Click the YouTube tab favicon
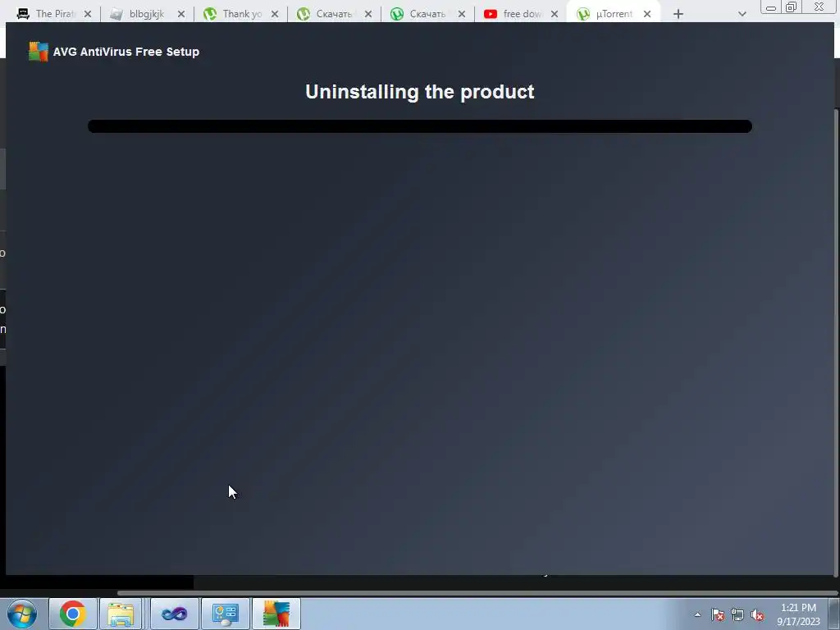 click(491, 14)
